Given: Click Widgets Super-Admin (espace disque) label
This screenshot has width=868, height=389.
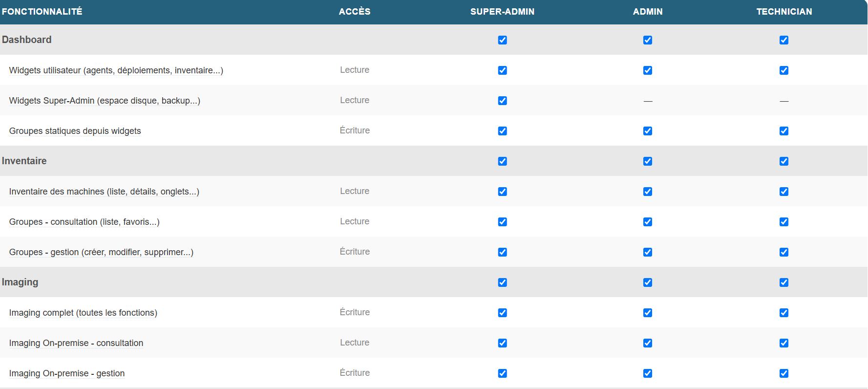Looking at the screenshot, I should point(105,101).
